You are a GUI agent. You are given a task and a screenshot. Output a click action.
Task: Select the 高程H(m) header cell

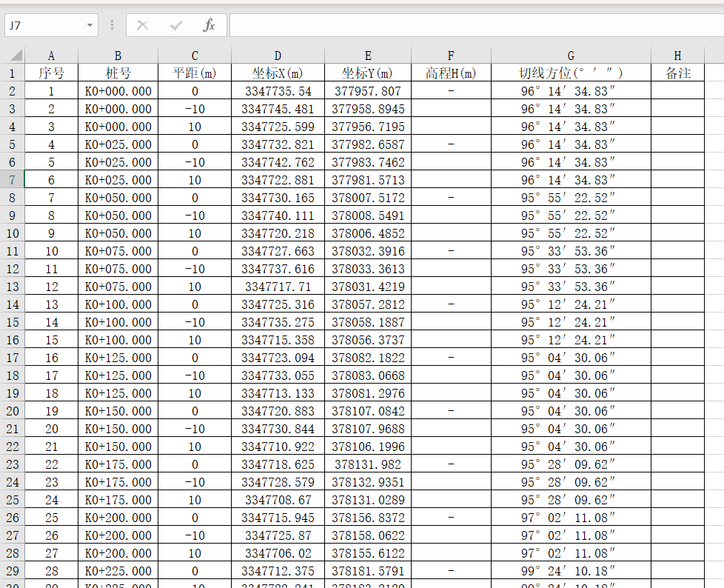tap(451, 73)
